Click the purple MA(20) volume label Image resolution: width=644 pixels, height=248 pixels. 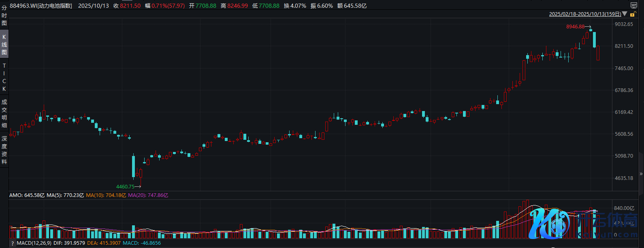(148, 195)
